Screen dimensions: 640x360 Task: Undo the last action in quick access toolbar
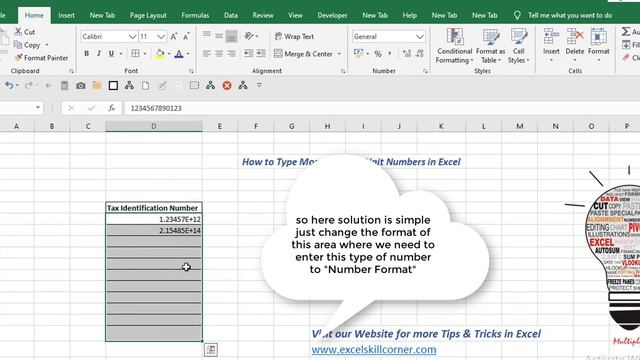tap(9, 85)
